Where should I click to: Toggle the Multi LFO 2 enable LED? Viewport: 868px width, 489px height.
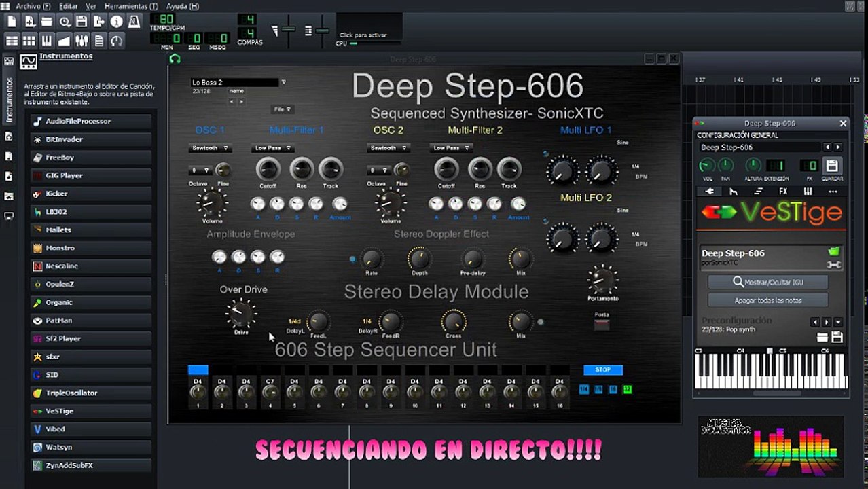545,221
